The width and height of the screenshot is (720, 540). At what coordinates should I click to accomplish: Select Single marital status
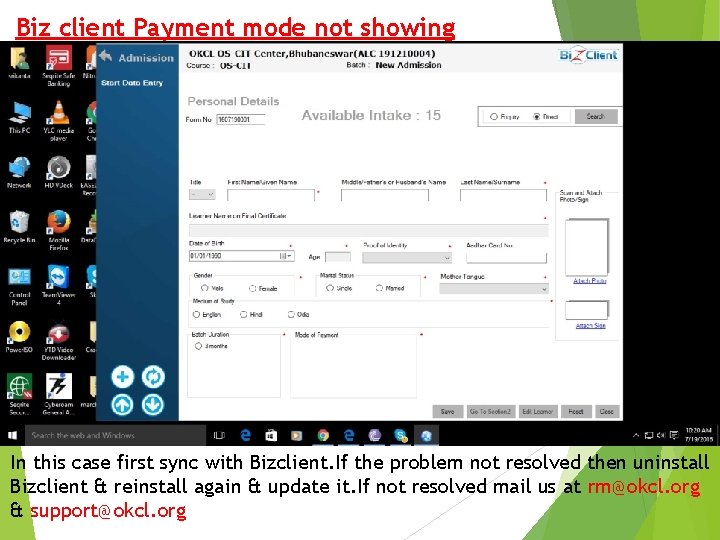330,288
